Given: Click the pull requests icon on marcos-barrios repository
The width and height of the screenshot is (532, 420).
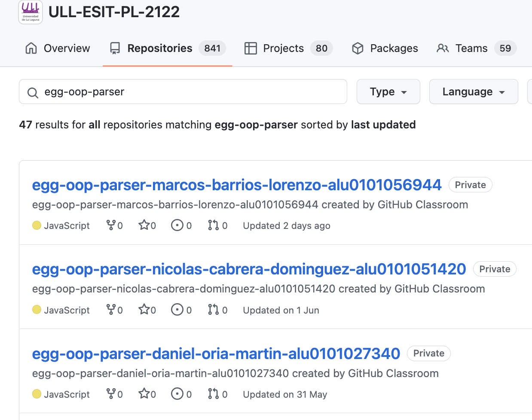Looking at the screenshot, I should pos(214,225).
